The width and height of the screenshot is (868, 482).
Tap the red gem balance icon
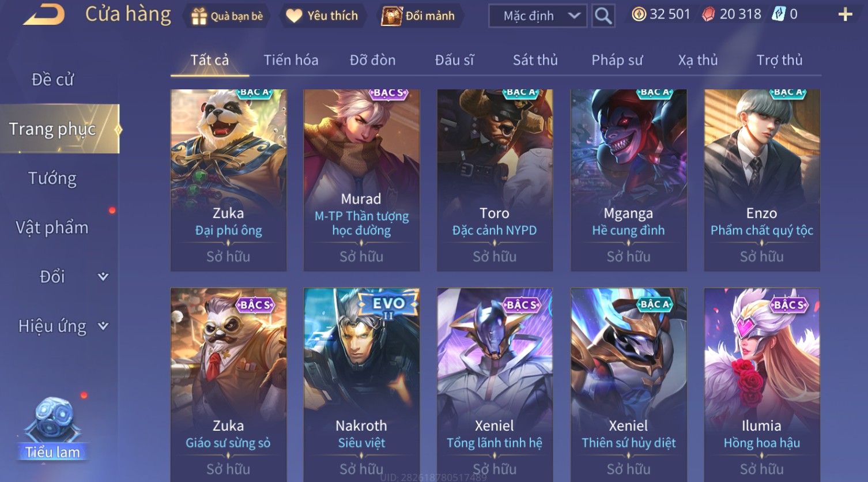(x=708, y=14)
